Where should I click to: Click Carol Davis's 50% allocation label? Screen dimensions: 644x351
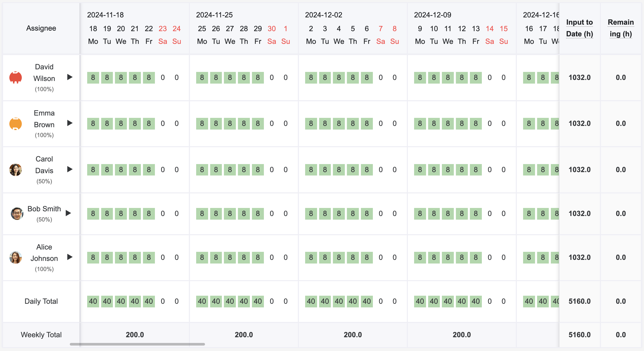(x=44, y=181)
